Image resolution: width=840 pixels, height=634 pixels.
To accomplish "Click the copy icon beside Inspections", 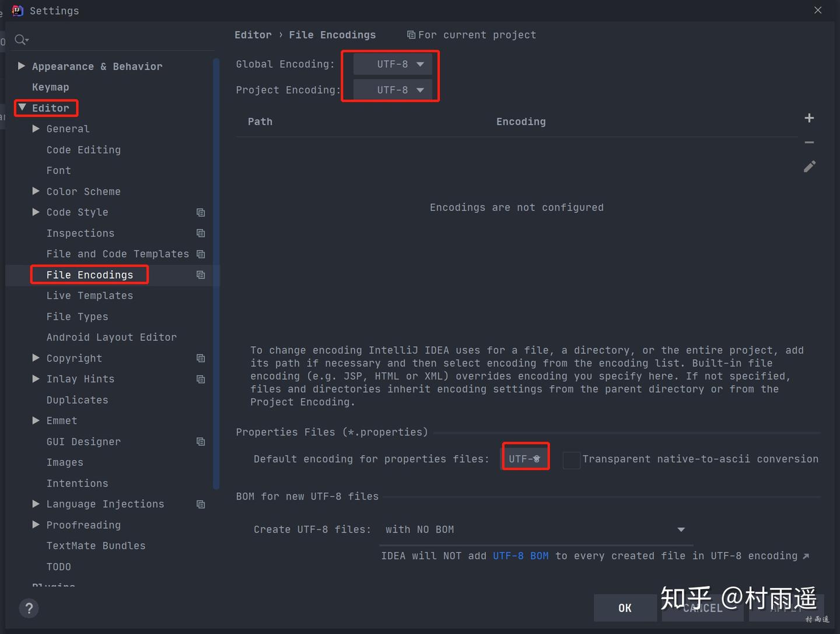I will coord(201,233).
